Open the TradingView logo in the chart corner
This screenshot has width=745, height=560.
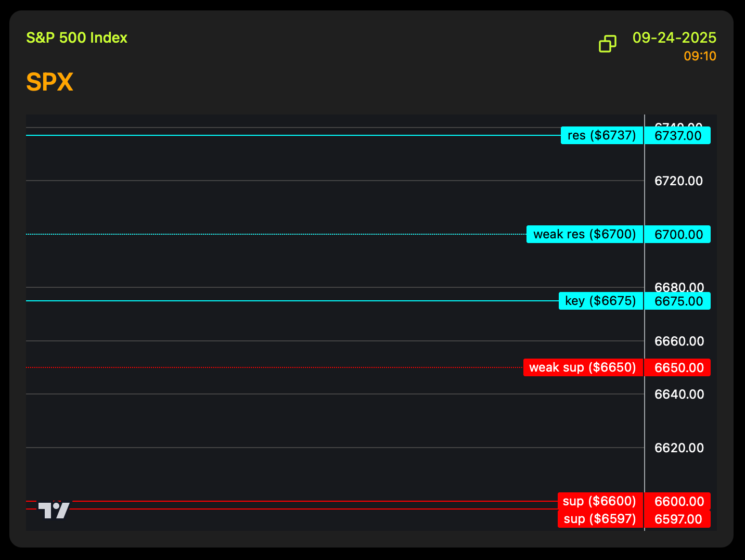coord(54,510)
